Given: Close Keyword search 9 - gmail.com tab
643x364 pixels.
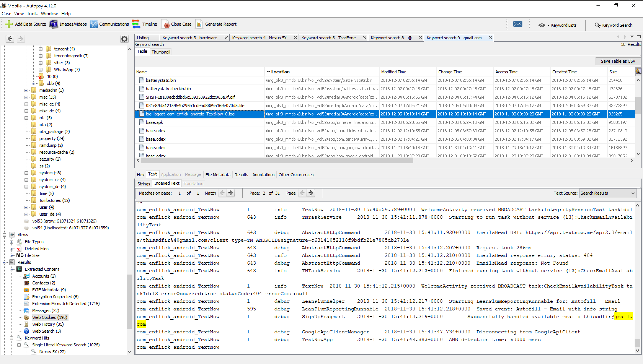Looking at the screenshot, I should point(490,38).
